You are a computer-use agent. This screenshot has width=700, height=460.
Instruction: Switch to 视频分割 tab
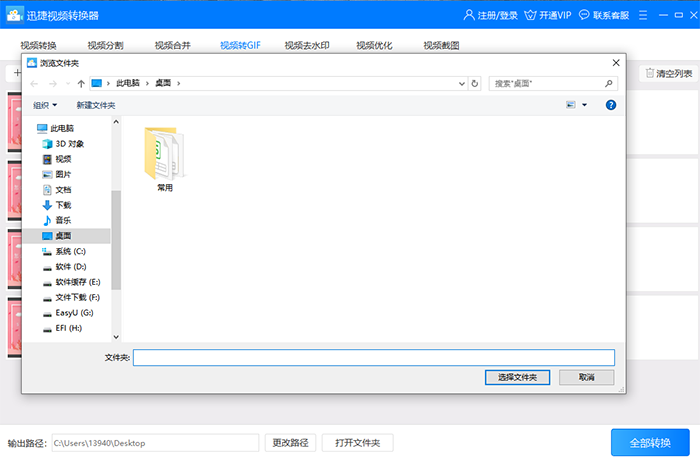coord(105,45)
